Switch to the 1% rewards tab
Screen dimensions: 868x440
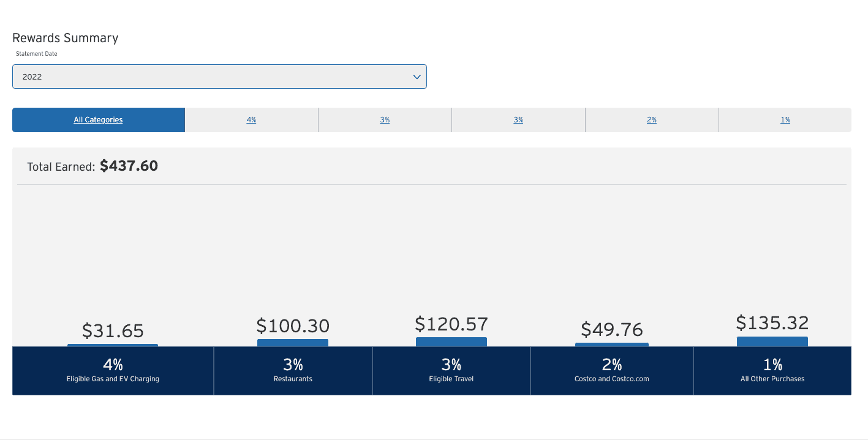click(785, 119)
